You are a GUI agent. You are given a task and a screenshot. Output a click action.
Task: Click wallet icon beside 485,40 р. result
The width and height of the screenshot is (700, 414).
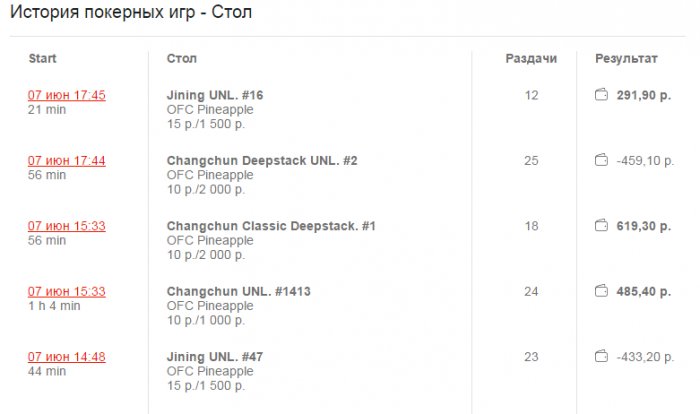click(x=601, y=291)
